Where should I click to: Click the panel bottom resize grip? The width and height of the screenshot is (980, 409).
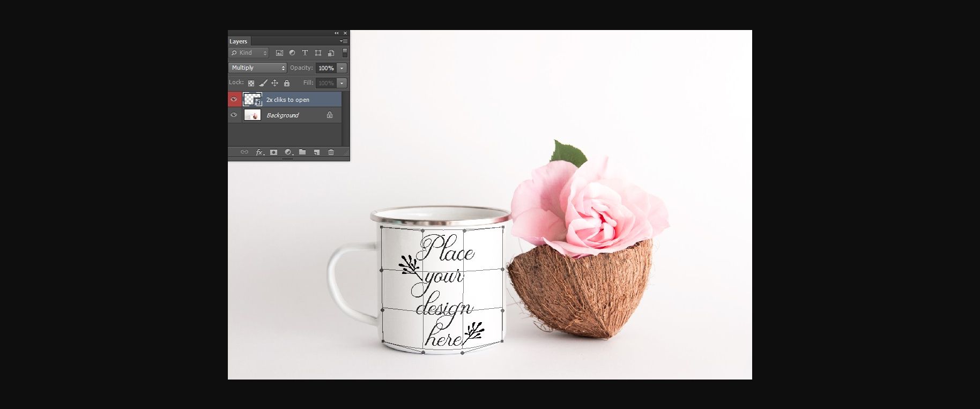pos(288,159)
